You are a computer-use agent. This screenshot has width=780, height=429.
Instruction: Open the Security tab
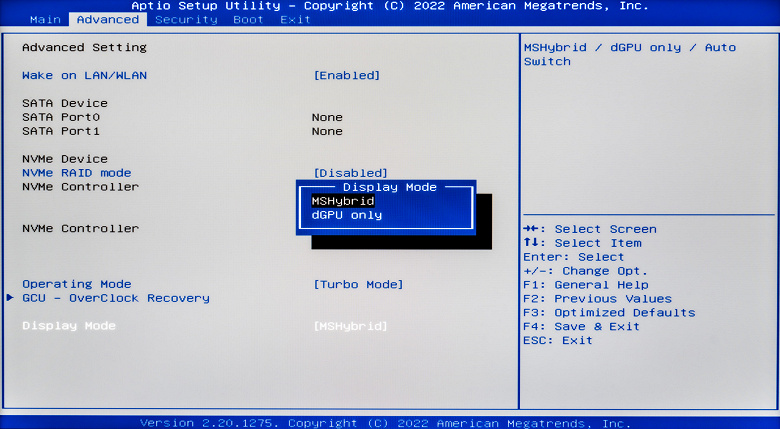[187, 20]
